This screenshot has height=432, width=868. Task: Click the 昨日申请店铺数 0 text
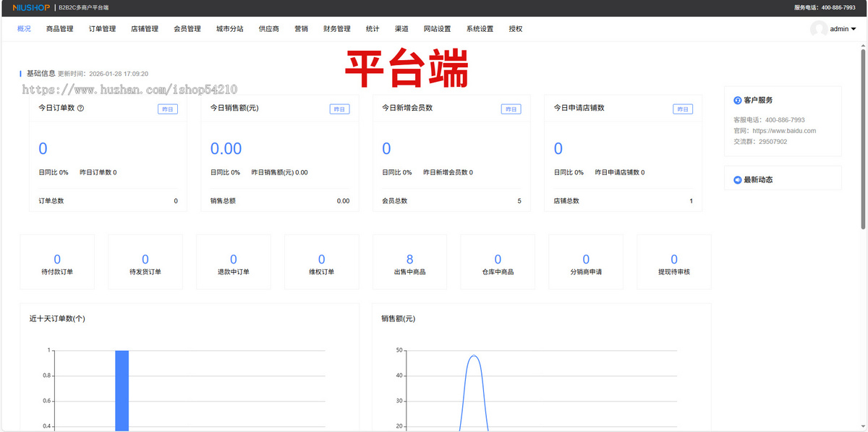coord(619,172)
